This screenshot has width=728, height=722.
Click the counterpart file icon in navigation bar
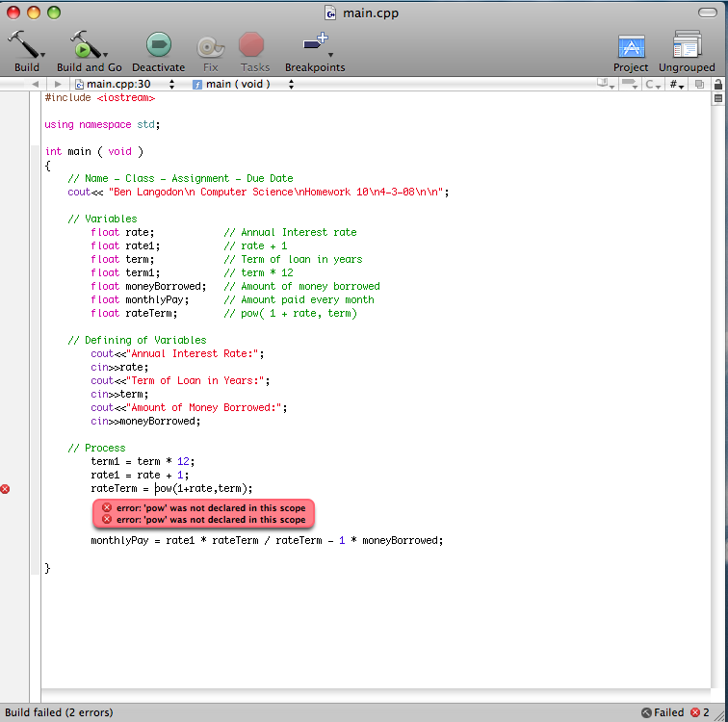(700, 85)
